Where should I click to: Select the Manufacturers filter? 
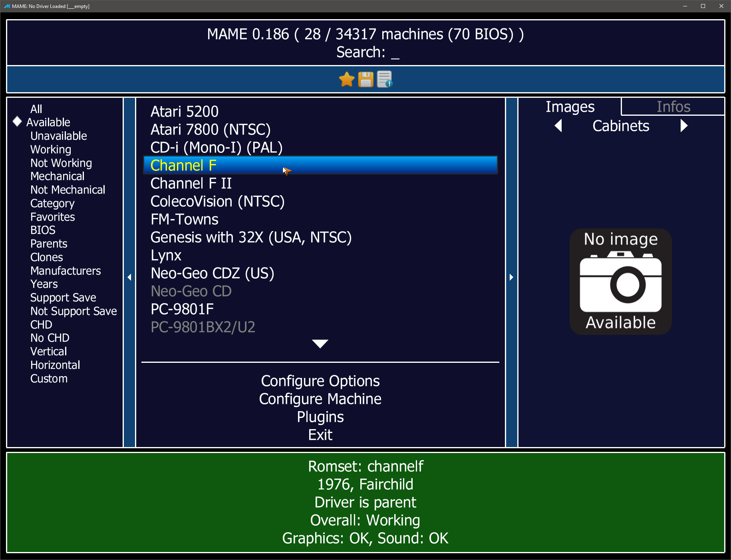coord(66,271)
